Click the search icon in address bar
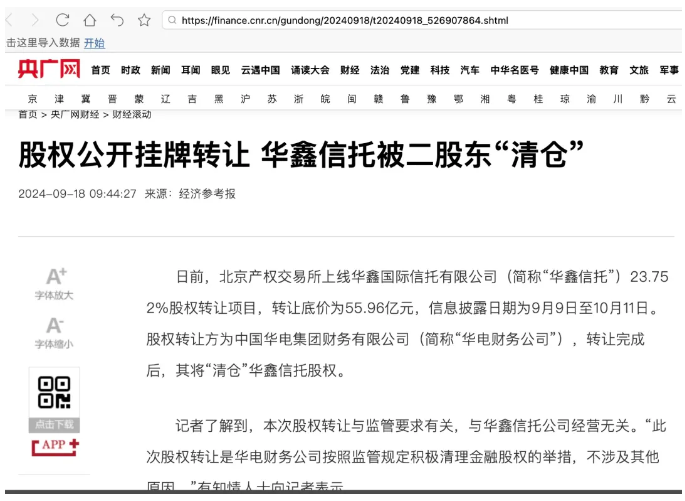The image size is (685, 501). (x=172, y=20)
